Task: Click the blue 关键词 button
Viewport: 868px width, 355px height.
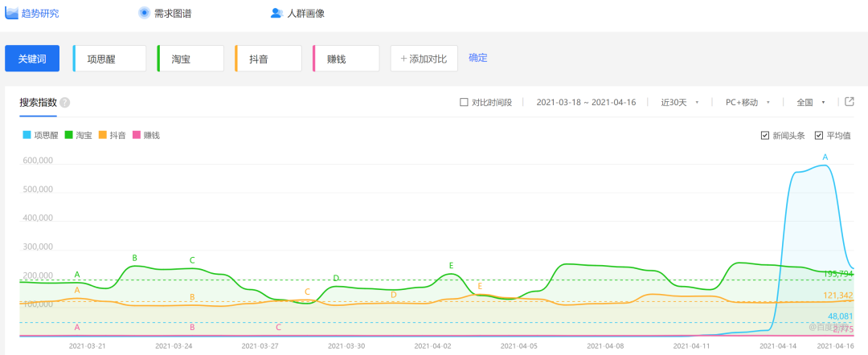Action: (32, 59)
